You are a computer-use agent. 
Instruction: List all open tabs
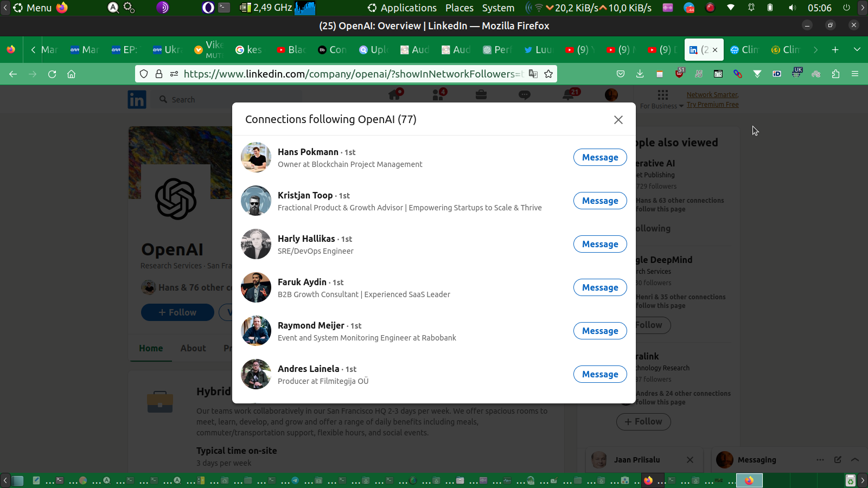857,50
